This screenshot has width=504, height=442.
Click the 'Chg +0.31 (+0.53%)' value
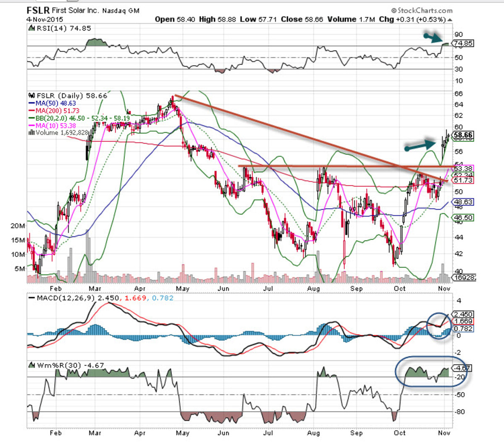pyautogui.click(x=412, y=19)
